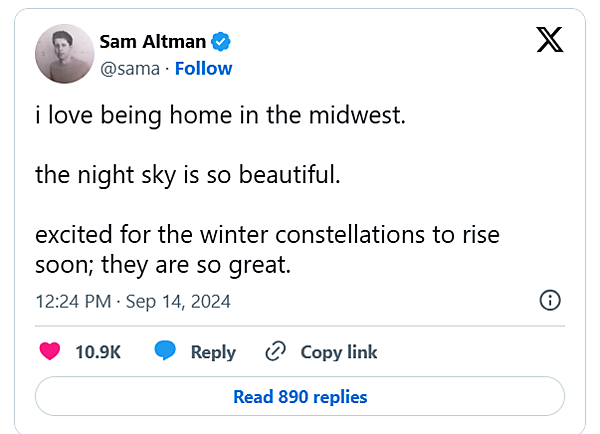Like the tweet with the heart icon
The width and height of the screenshot is (600, 434).
click(49, 352)
